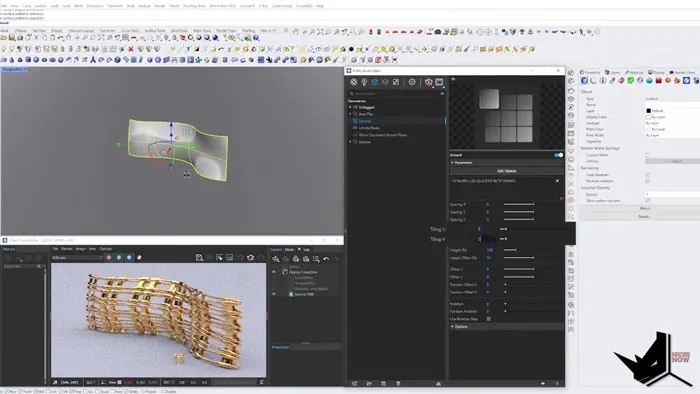700x394 pixels.
Task: Select the Enmesh item in the geometry list
Action: pyautogui.click(x=365, y=121)
